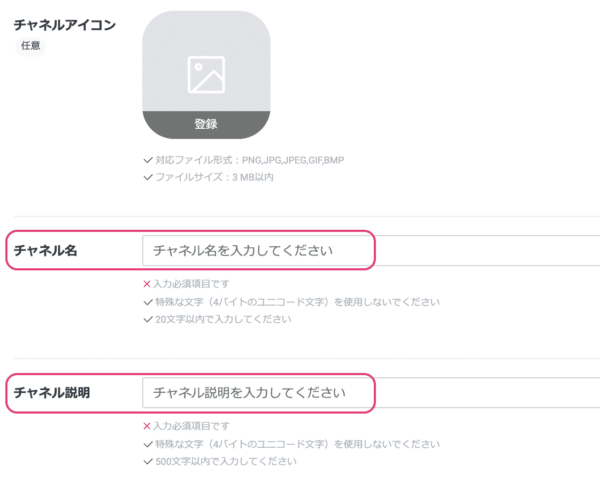Click checkmark next to ファイルサイズ 3 MB以内
The width and height of the screenshot is (600, 482).
[148, 177]
